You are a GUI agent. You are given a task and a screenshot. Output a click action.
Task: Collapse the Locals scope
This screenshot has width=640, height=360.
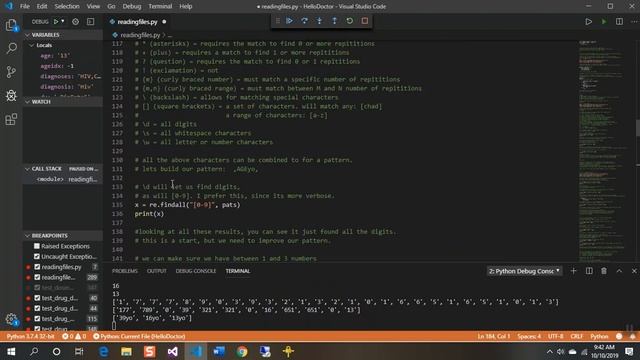pyautogui.click(x=44, y=45)
